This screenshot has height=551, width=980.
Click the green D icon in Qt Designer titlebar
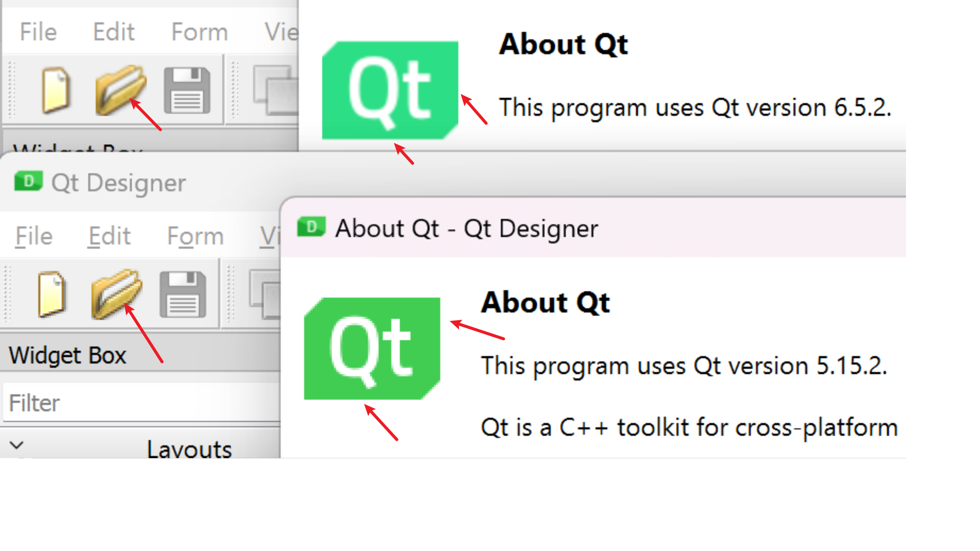click(28, 182)
